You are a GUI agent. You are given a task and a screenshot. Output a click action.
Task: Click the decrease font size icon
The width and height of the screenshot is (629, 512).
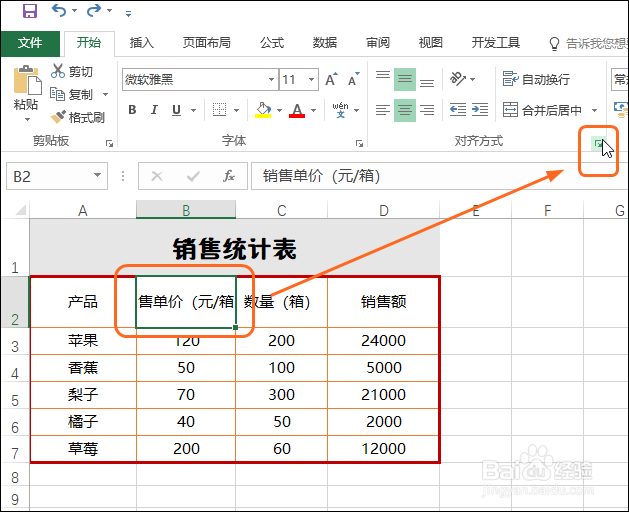pyautogui.click(x=354, y=79)
